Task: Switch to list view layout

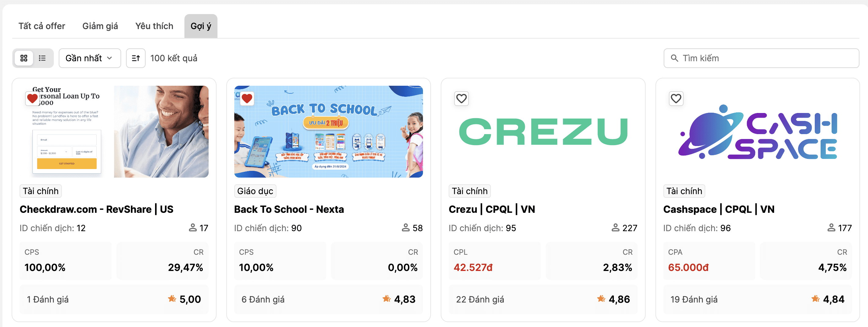Action: click(42, 58)
